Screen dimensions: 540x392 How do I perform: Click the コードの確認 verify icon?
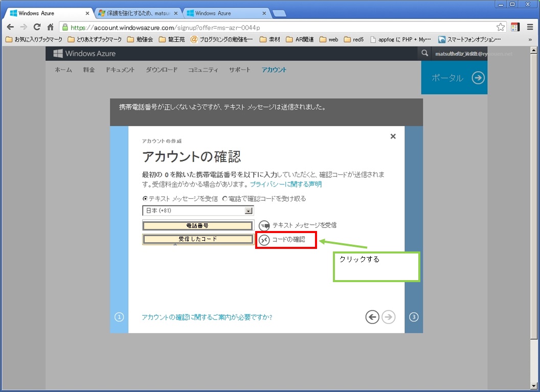pos(264,240)
